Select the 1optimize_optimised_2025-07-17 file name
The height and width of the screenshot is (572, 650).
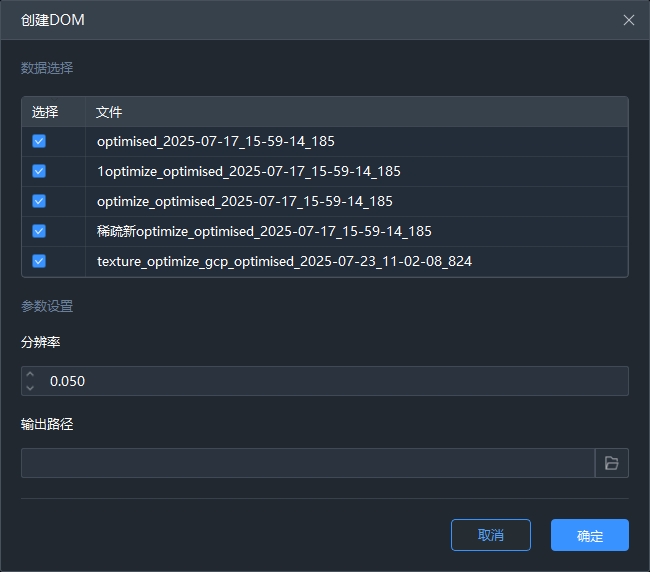[249, 171]
